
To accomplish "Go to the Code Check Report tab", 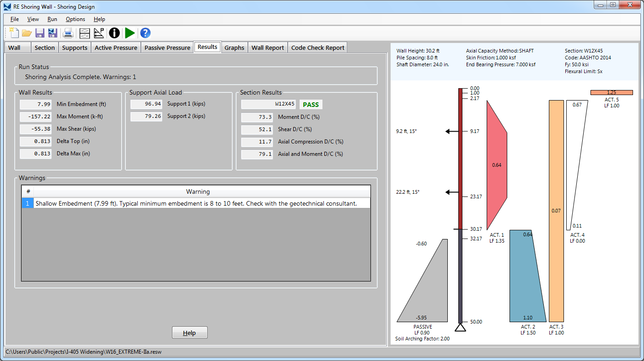I will click(x=317, y=48).
